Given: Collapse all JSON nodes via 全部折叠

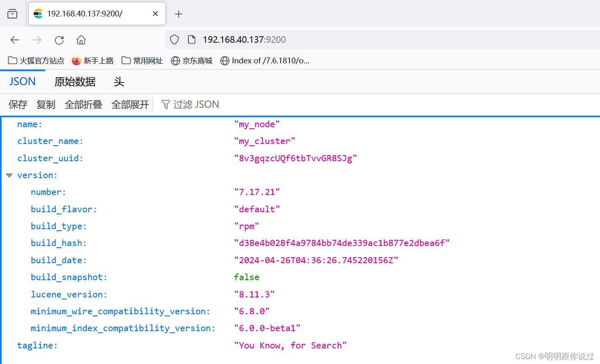Looking at the screenshot, I should click(x=83, y=104).
